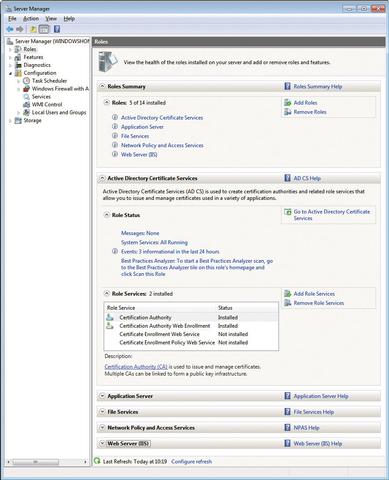Click the Local Users and Groups icon
Image resolution: width=389 pixels, height=480 pixels.
[26, 112]
